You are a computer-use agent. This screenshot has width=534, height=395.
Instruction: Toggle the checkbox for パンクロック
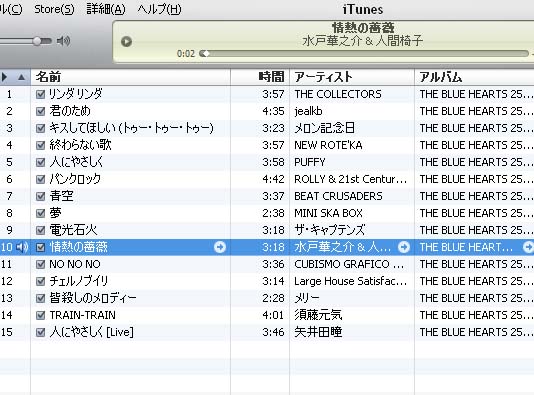(41, 179)
